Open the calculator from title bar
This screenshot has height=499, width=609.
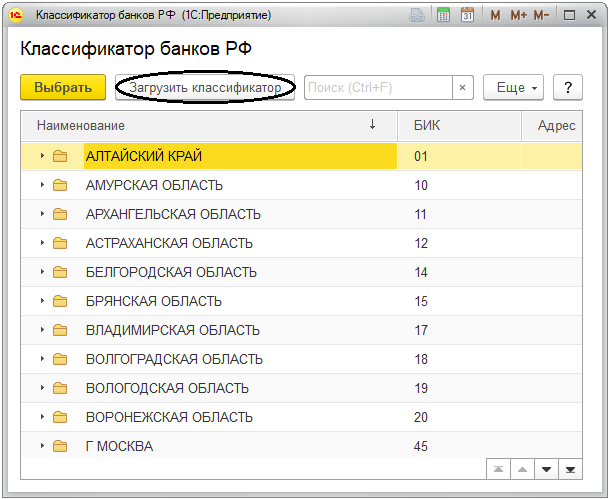[x=443, y=15]
